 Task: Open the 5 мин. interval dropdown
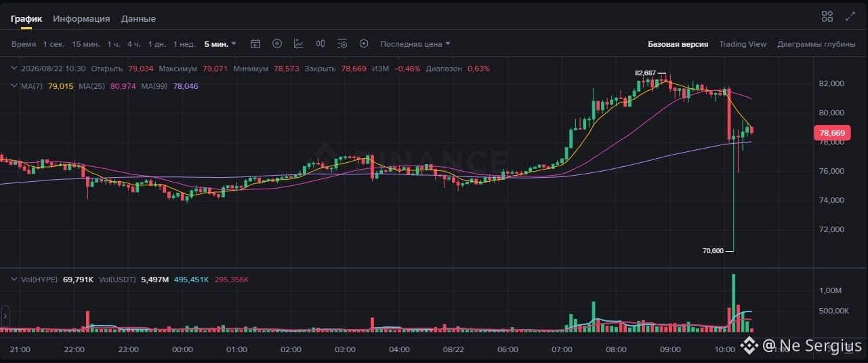[221, 44]
